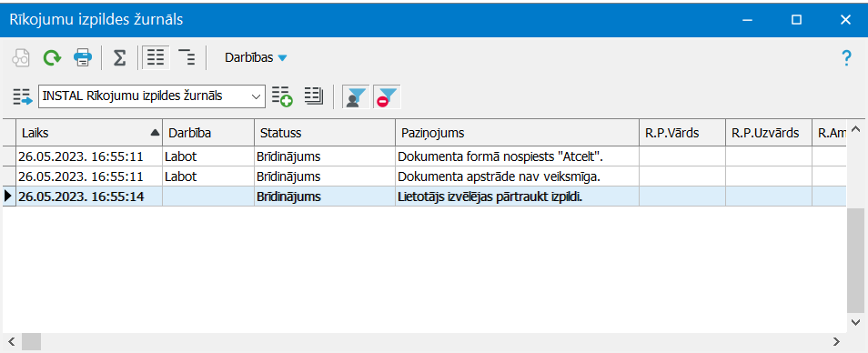
Task: Click the horizontal scrollbar right arrow
Action: pos(837,341)
